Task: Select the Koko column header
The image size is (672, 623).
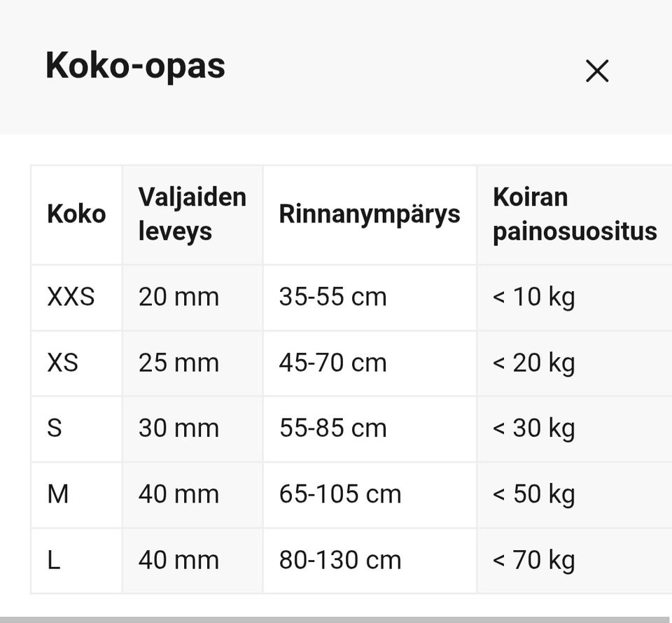Action: 76,213
